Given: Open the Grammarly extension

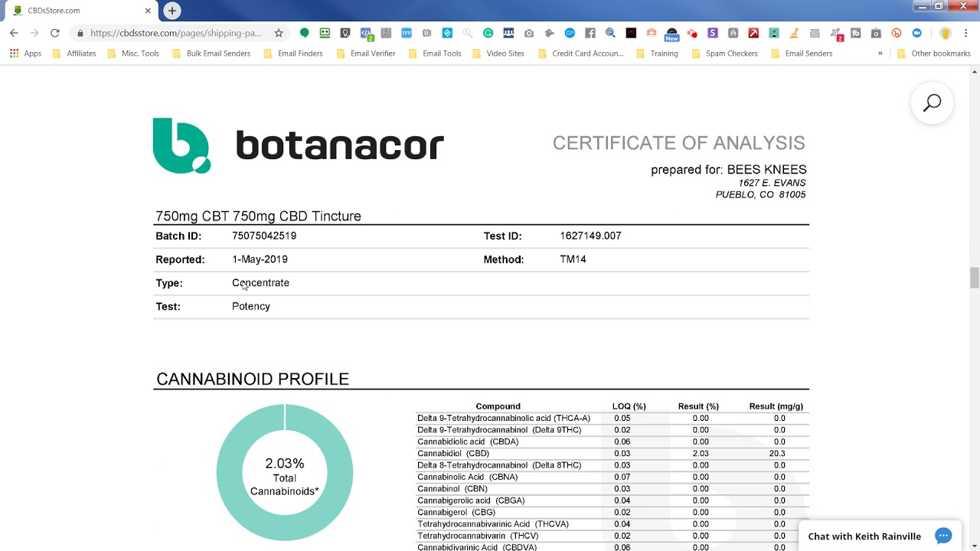Looking at the screenshot, I should click(x=488, y=33).
